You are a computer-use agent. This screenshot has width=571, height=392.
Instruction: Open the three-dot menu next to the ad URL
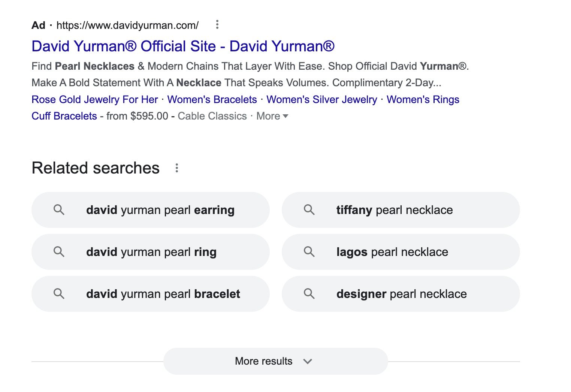click(217, 24)
